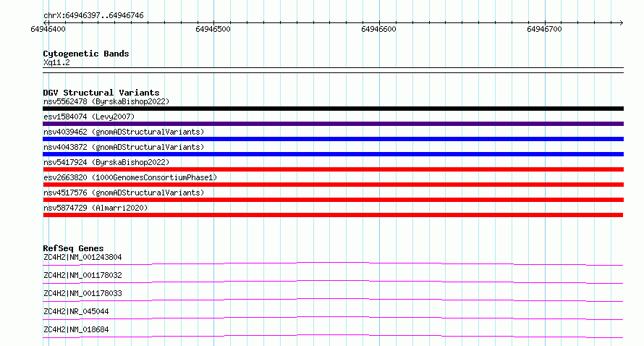Click the 64946700 ruler coordinate

(544, 29)
